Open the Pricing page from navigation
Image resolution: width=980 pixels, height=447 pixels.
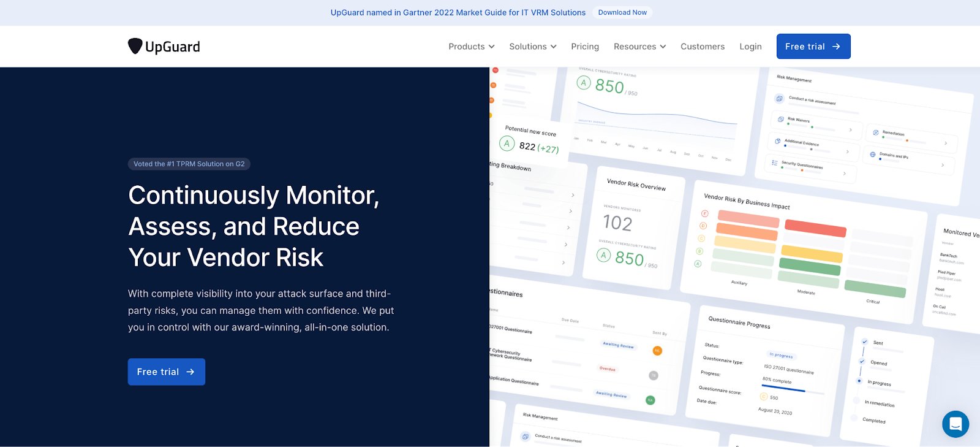click(x=585, y=47)
